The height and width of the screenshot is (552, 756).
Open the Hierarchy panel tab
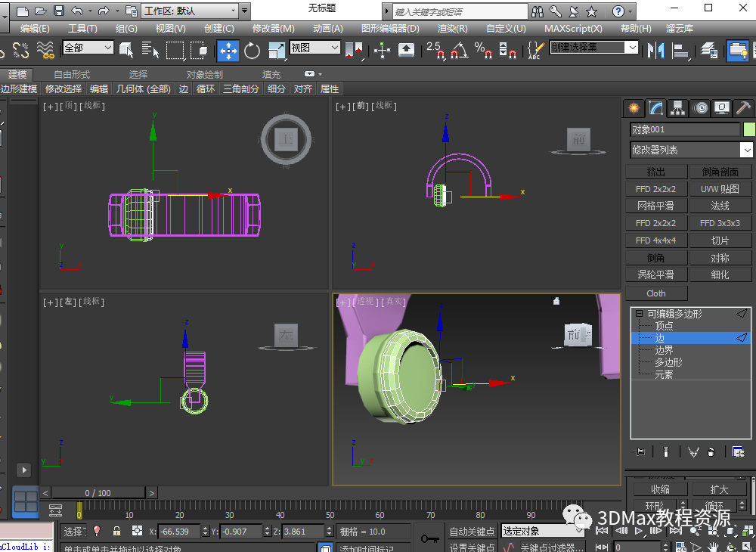[677, 108]
